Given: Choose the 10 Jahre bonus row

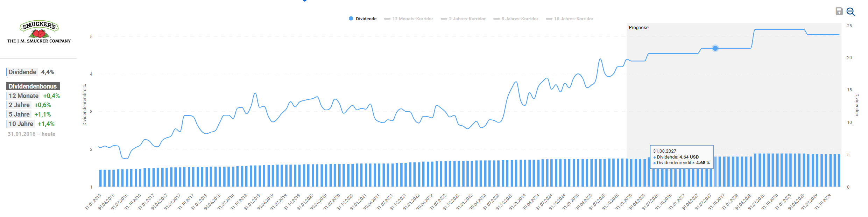Looking at the screenshot, I should (31, 124).
